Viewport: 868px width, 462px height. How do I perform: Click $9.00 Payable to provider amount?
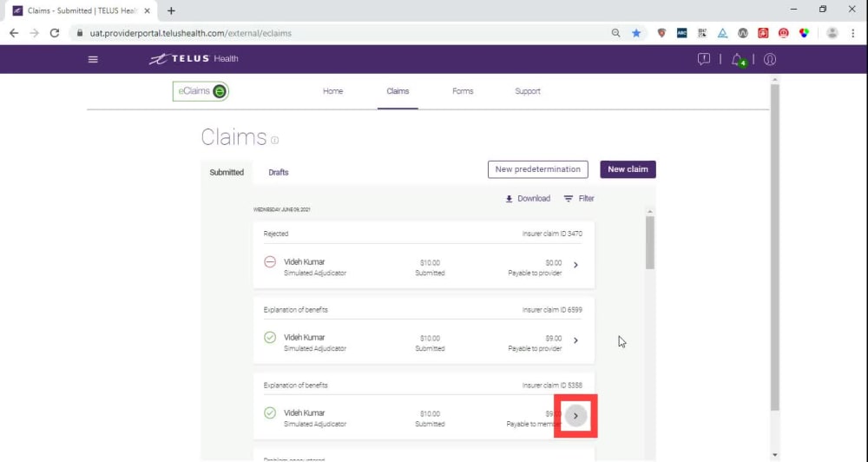[553, 339]
